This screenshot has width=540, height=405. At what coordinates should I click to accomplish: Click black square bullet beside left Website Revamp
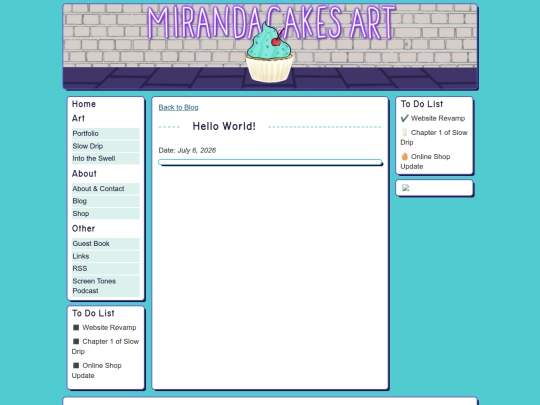click(76, 327)
